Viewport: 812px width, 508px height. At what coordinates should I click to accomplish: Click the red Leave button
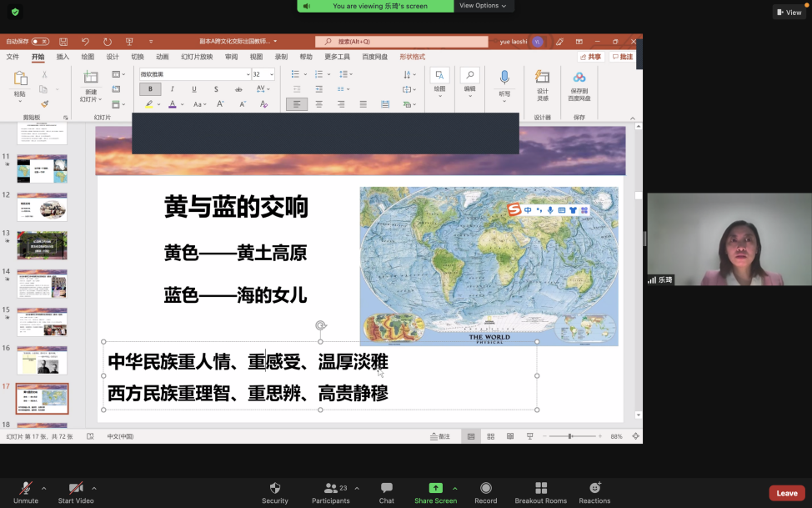(x=786, y=493)
